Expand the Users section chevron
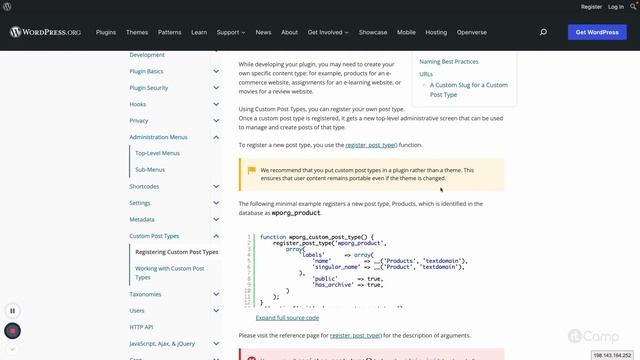This screenshot has width=640, height=360. point(216,311)
